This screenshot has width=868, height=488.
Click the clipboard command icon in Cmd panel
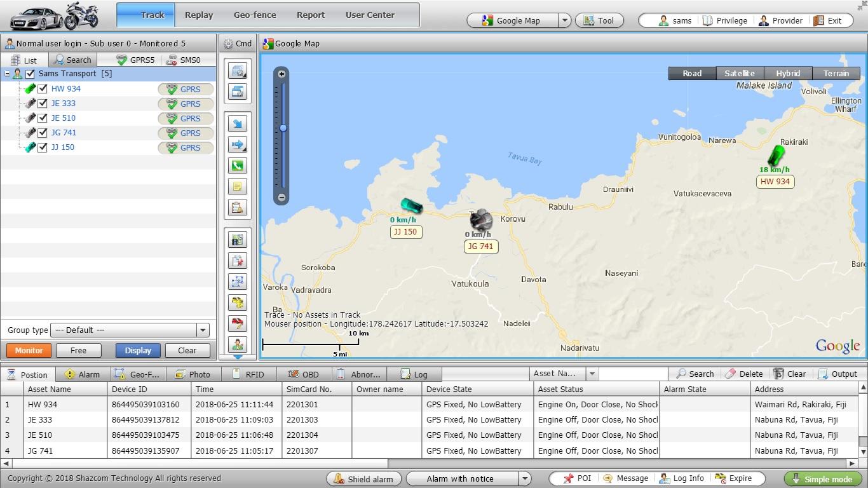point(237,208)
